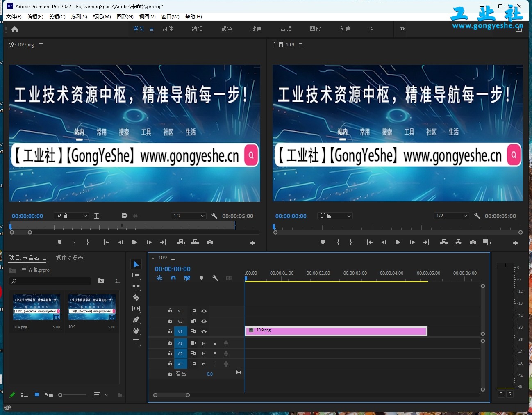Select the Ripple Edit tool

pyautogui.click(x=136, y=286)
